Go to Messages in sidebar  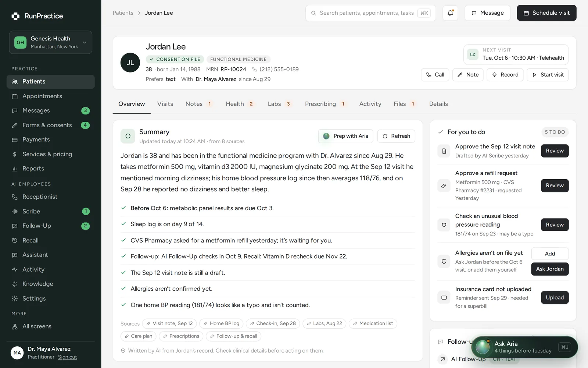point(50,110)
